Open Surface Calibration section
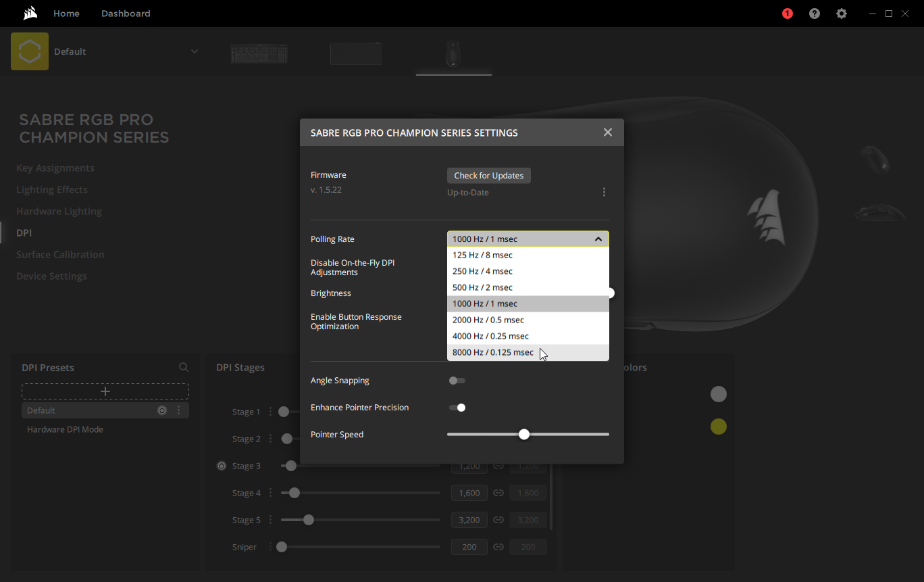 [60, 255]
